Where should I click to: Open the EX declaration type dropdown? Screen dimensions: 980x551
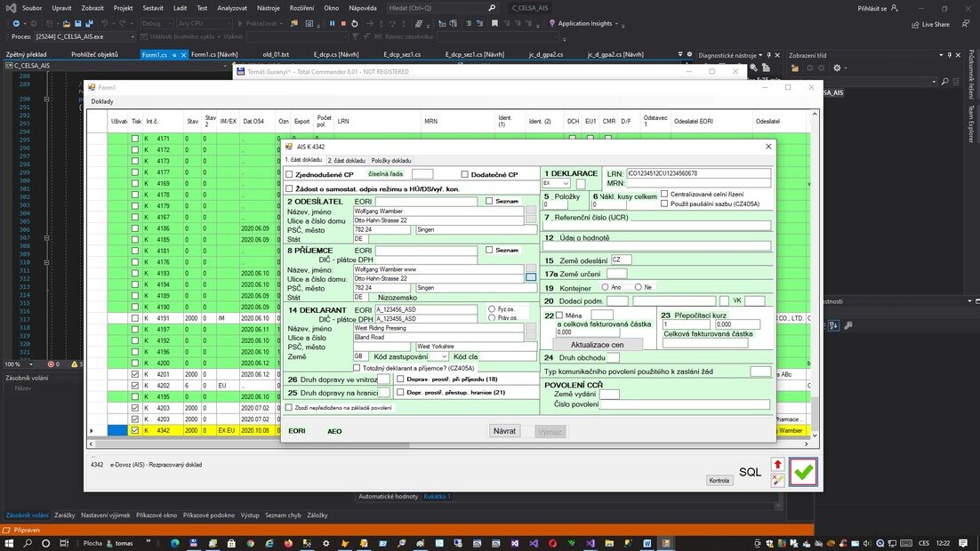pos(566,183)
